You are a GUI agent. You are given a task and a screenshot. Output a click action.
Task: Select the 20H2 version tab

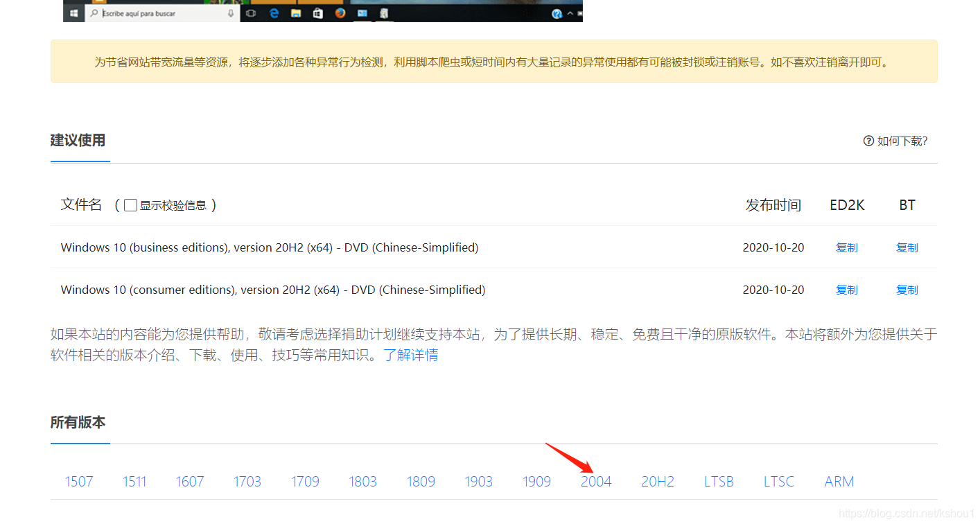[x=658, y=482]
